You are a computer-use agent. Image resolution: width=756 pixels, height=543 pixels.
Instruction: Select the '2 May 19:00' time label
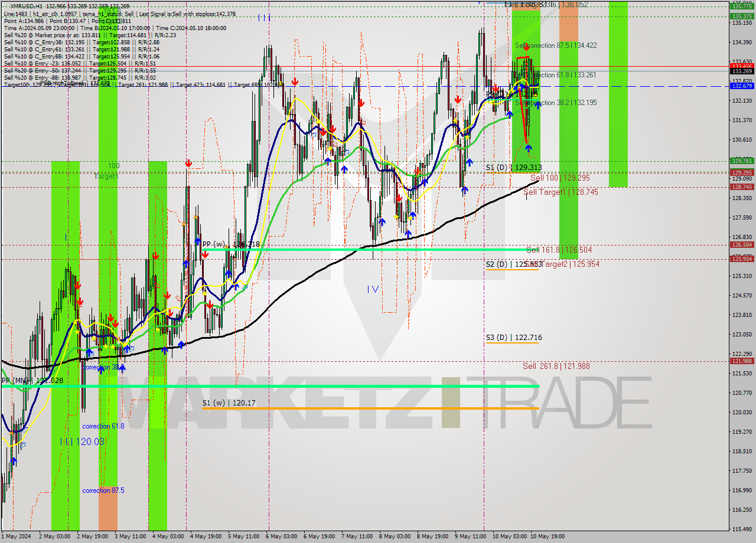tap(93, 537)
